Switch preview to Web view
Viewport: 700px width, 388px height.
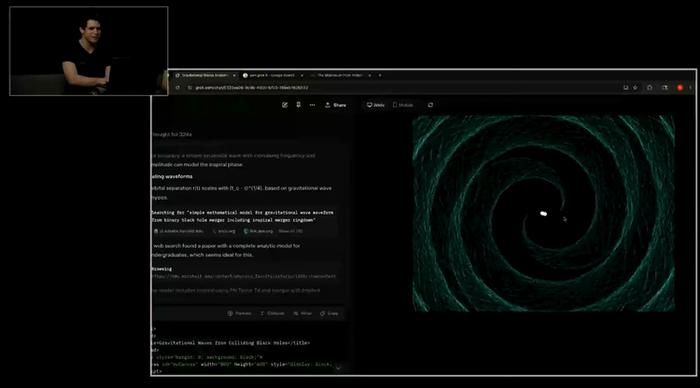click(375, 105)
